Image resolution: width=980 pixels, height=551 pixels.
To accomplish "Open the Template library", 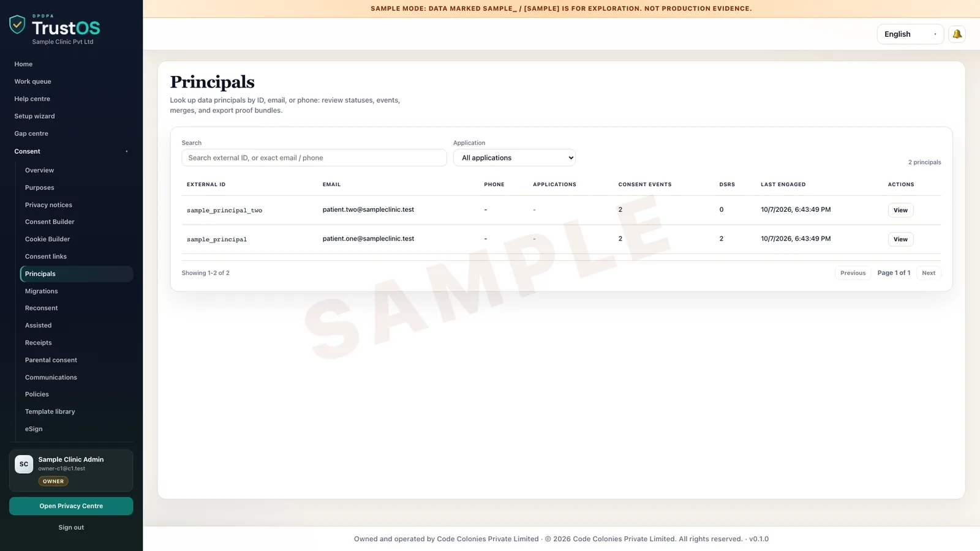I will tap(50, 411).
